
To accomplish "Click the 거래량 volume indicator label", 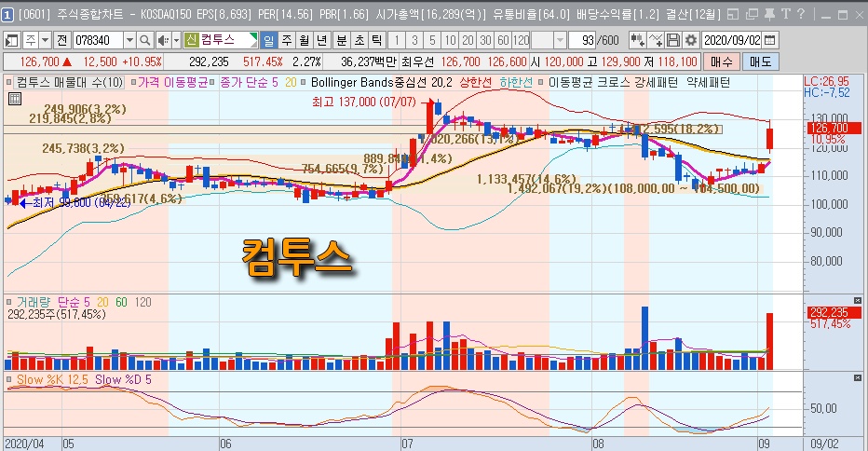I will tap(34, 302).
